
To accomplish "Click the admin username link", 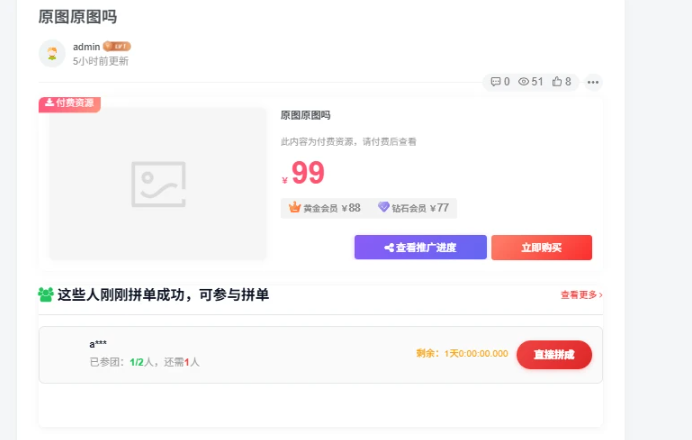I will (x=86, y=46).
